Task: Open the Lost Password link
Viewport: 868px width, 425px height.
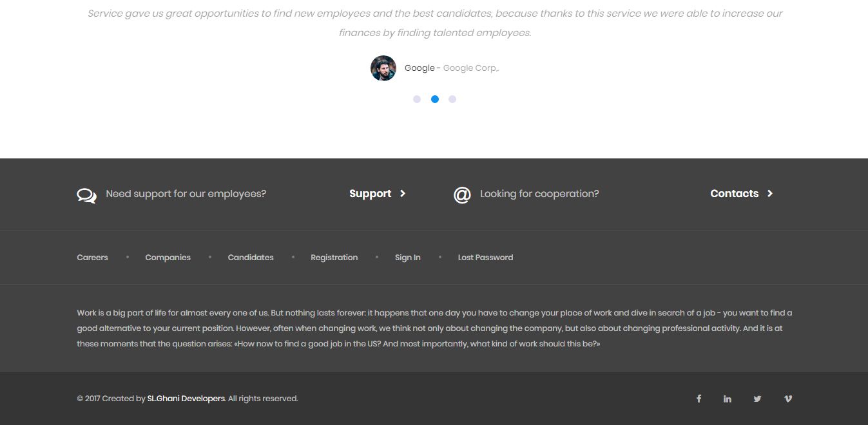Action: click(485, 258)
